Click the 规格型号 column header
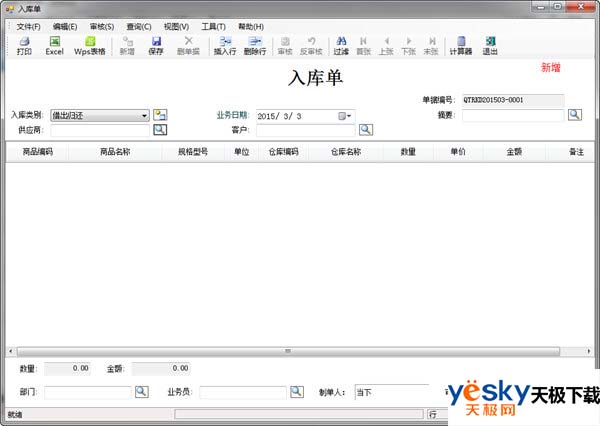Screen dimensions: 600x426 193,152
